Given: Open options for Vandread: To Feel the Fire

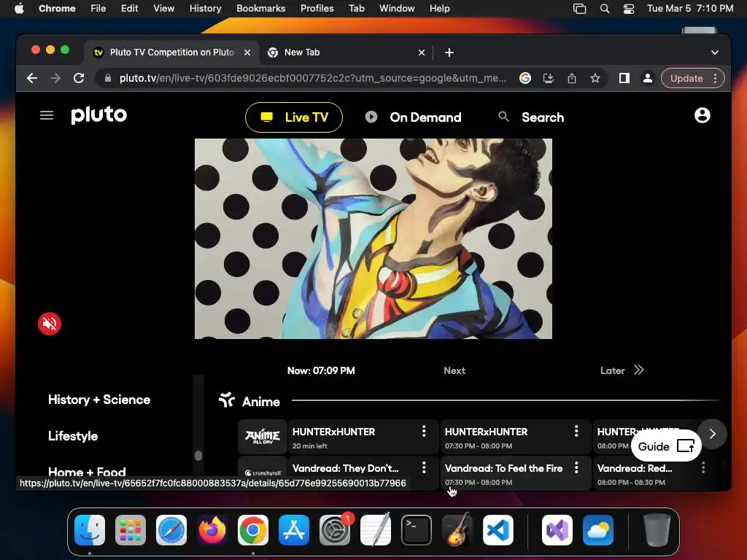Looking at the screenshot, I should pos(576,467).
